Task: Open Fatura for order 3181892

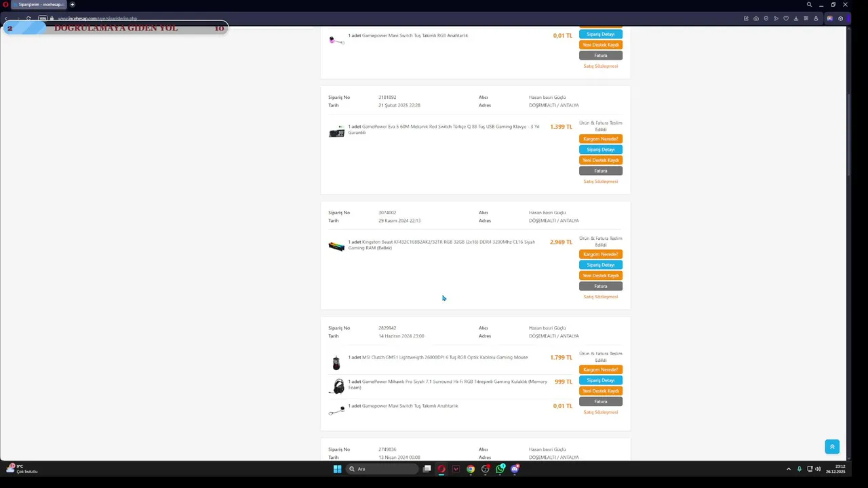Action: [601, 171]
